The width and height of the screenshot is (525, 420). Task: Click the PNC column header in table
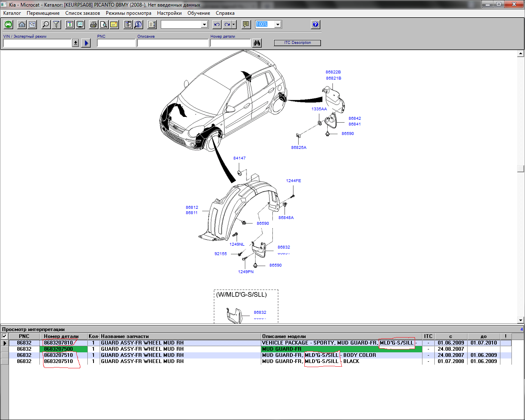24,336
